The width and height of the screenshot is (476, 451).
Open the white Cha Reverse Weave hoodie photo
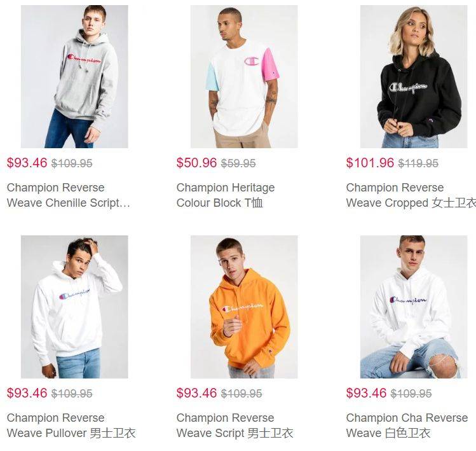click(x=414, y=307)
